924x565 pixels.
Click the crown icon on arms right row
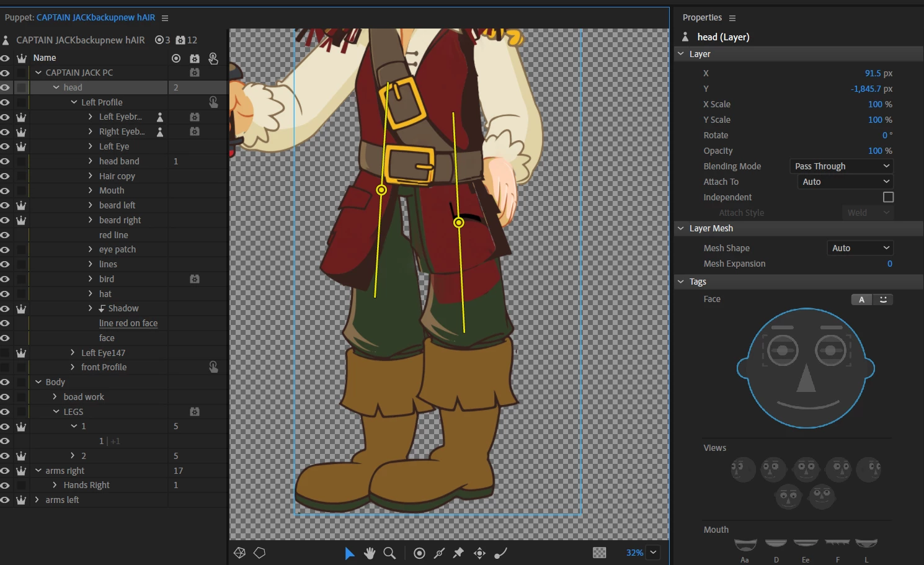tap(21, 471)
